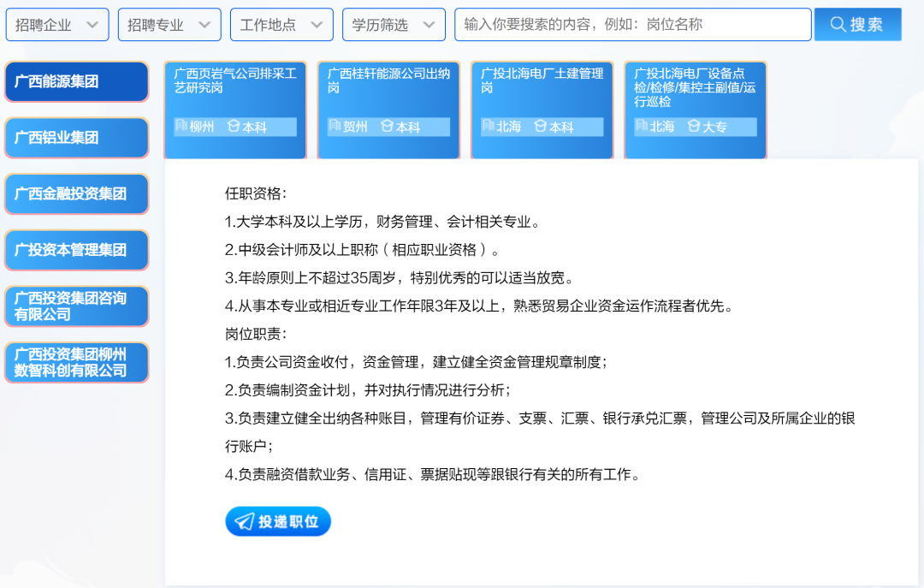Open the 广投北海电厂设备点检 job card

696,110
